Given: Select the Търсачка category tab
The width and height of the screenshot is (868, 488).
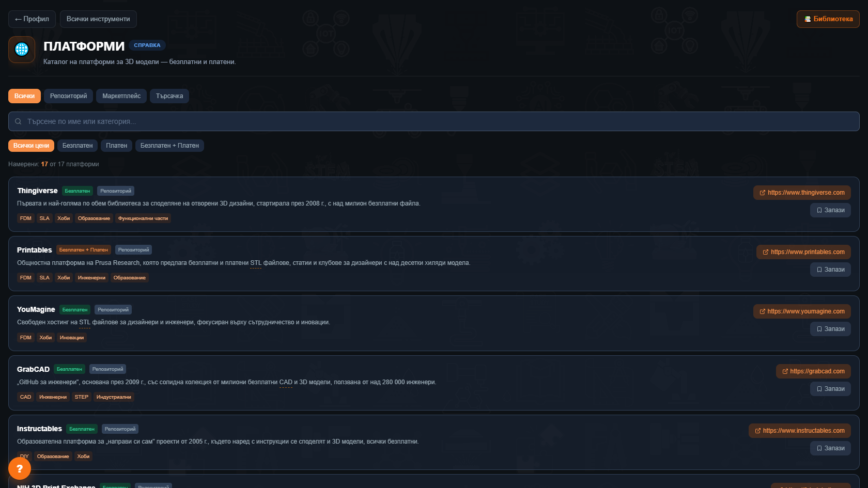Looking at the screenshot, I should point(169,96).
